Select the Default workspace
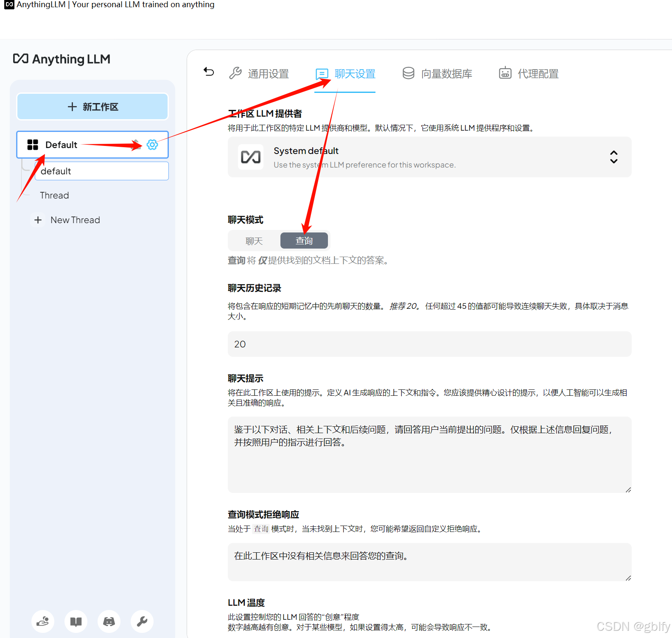This screenshot has width=672, height=638. 92,145
